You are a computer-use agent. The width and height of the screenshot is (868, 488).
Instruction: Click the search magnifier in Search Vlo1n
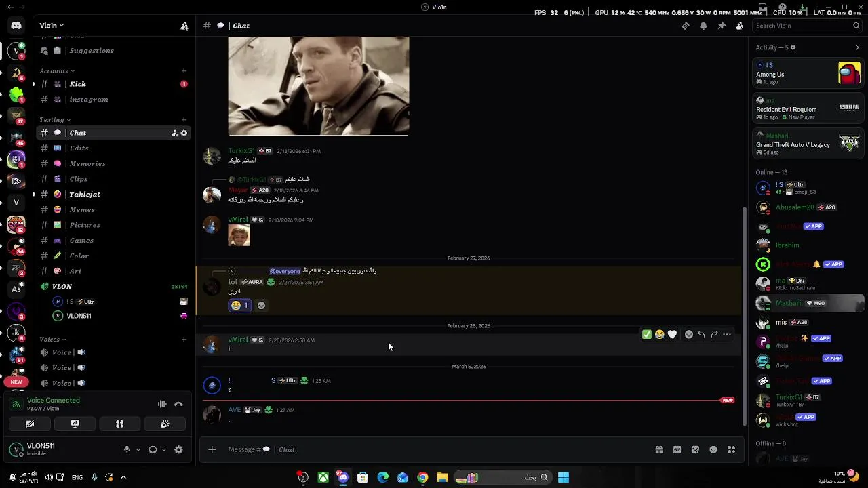[x=856, y=26]
